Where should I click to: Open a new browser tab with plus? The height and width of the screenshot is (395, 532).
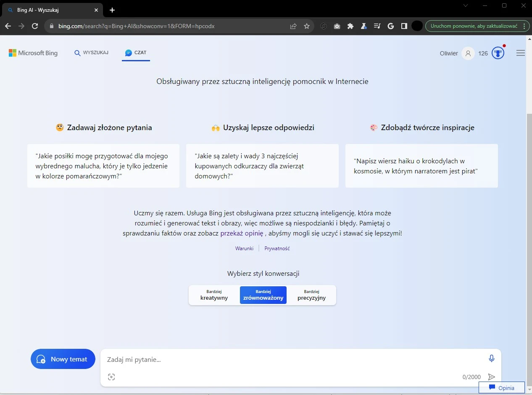tap(112, 10)
